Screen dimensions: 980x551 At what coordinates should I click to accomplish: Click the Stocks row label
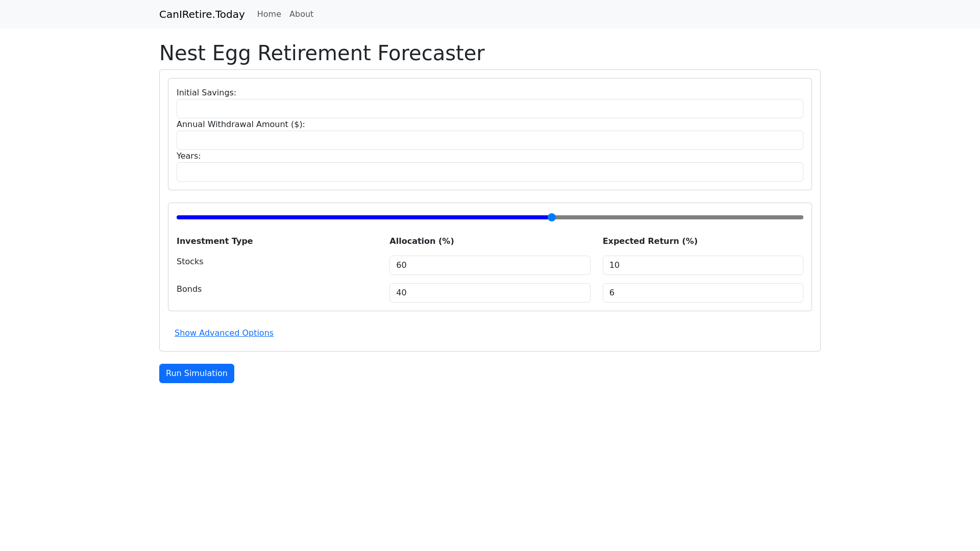pos(190,262)
